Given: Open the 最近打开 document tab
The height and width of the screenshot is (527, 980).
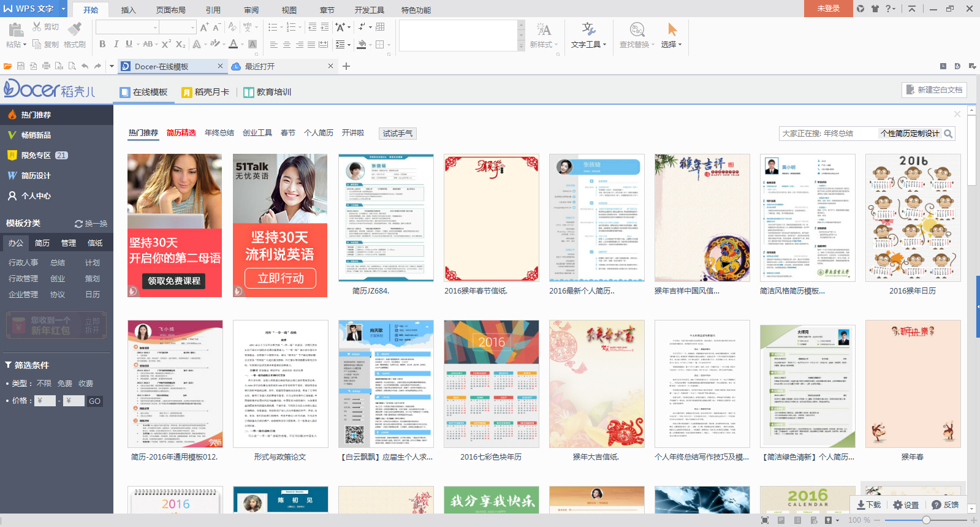Looking at the screenshot, I should [260, 66].
